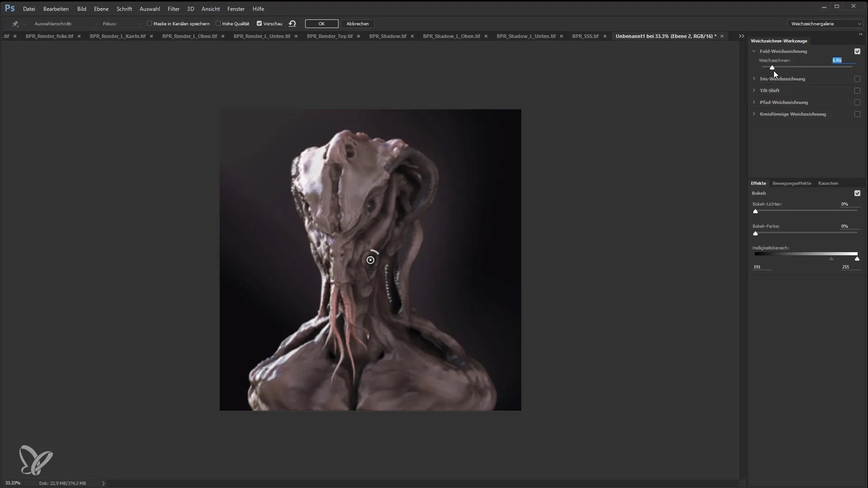Image resolution: width=868 pixels, height=488 pixels.
Task: Close the BPR_Render_Toy.tif tab
Action: 359,36
